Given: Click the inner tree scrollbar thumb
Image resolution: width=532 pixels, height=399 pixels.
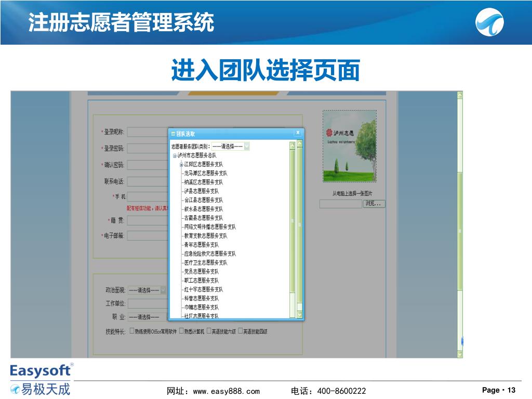Looking at the screenshot, I should pyautogui.click(x=292, y=220).
